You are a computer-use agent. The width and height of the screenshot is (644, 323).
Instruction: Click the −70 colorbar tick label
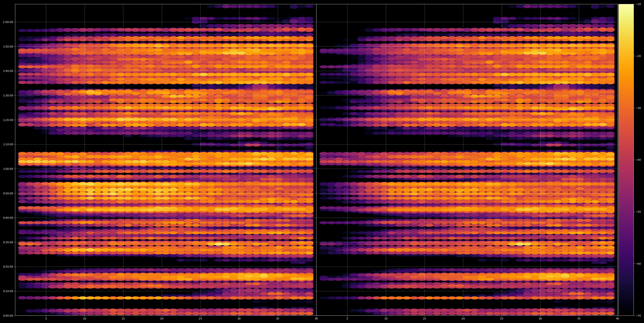click(638, 315)
